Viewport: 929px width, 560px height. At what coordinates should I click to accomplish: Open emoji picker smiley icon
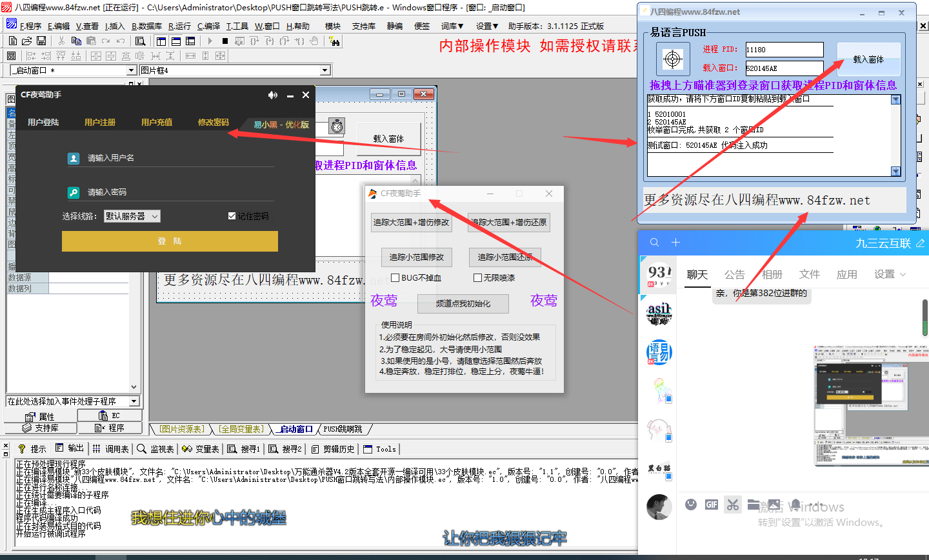point(690,505)
